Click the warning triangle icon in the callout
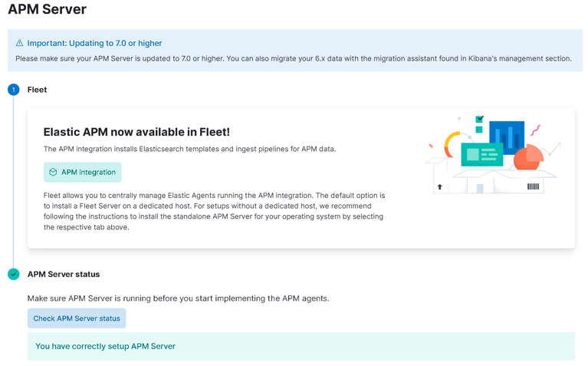This screenshot has height=366, width=588. click(19, 43)
